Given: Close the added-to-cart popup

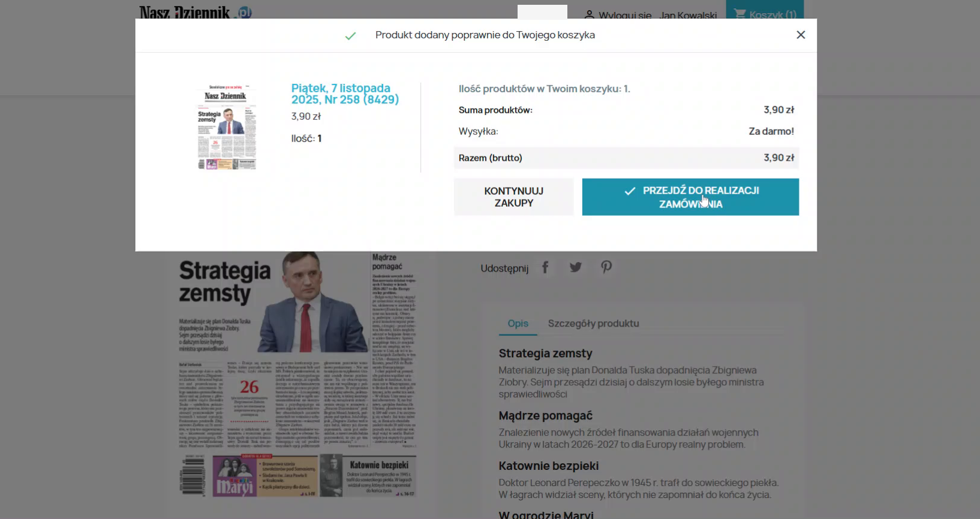Looking at the screenshot, I should point(801,35).
